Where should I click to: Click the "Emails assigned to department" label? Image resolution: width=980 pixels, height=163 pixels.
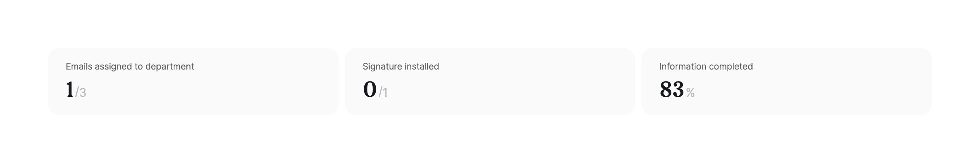point(130,66)
